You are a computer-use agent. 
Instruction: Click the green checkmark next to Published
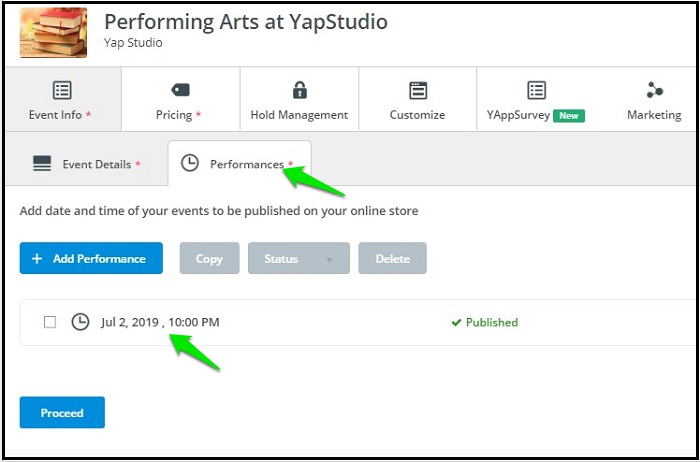click(456, 322)
